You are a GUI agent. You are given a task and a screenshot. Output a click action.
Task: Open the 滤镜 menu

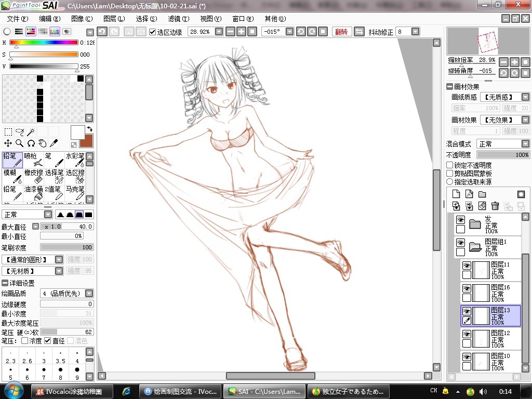point(179,19)
